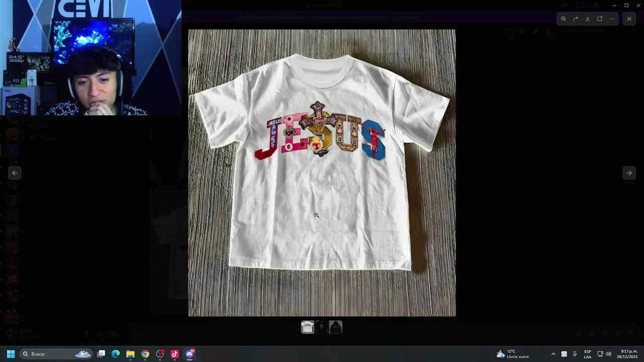This screenshot has width=644, height=362.
Task: Go to the next image
Action: 629,173
